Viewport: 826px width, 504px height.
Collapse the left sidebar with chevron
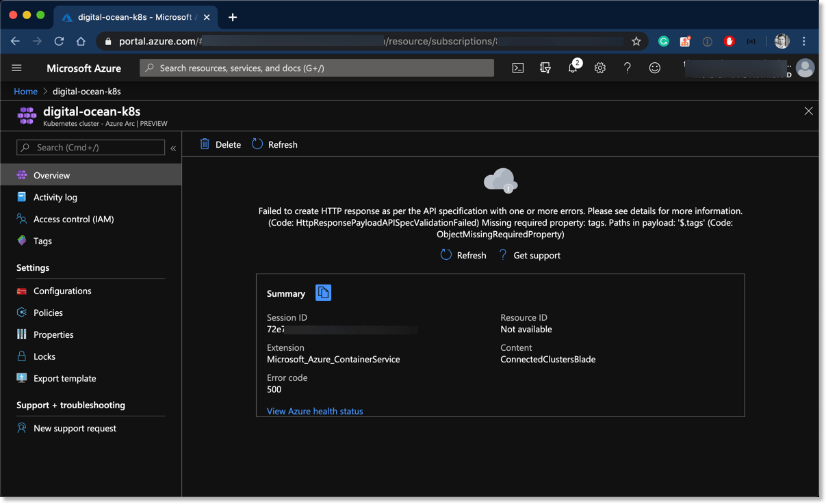(x=173, y=148)
